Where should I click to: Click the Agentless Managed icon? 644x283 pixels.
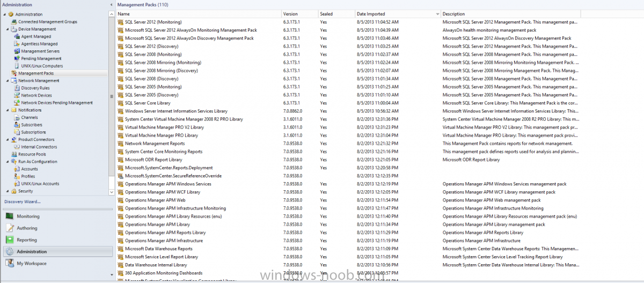tap(17, 44)
